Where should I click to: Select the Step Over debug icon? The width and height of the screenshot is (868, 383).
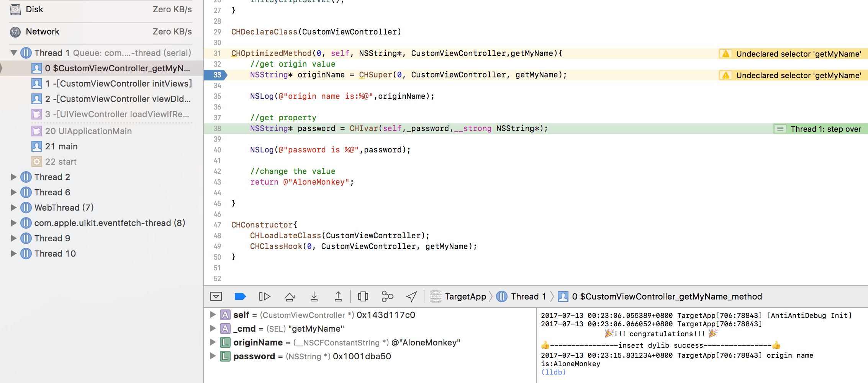(289, 296)
